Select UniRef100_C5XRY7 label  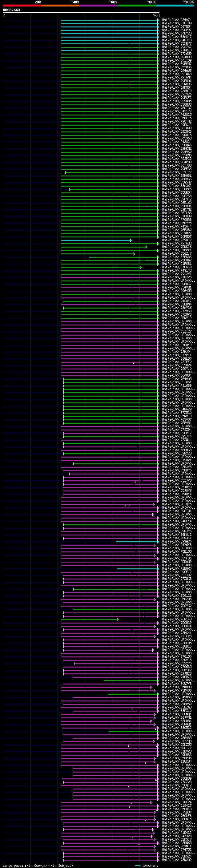(x=176, y=43)
